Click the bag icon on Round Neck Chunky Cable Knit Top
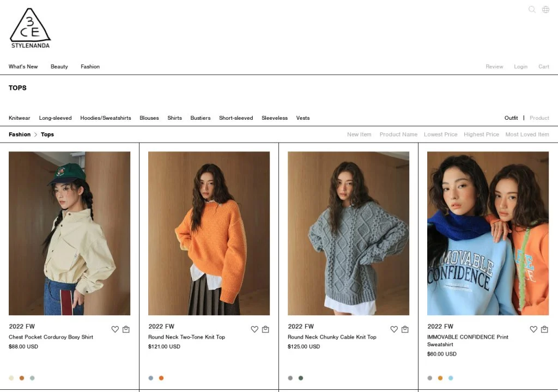The height and width of the screenshot is (392, 558). point(405,329)
